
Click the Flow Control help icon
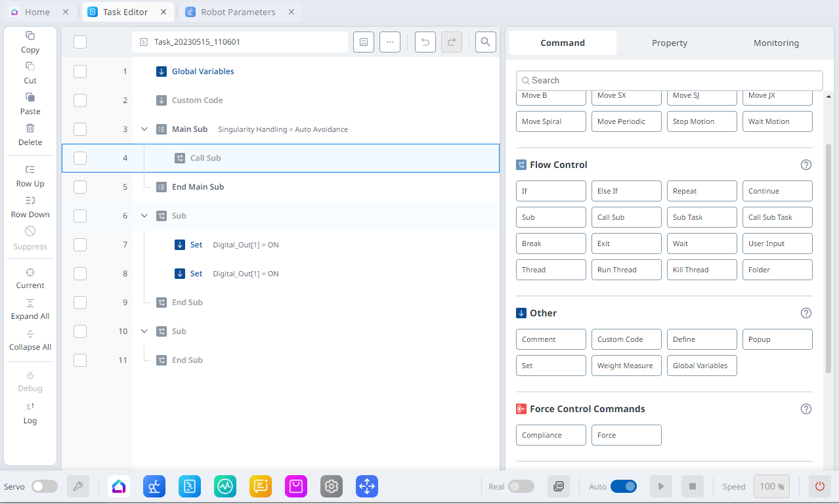click(x=806, y=165)
